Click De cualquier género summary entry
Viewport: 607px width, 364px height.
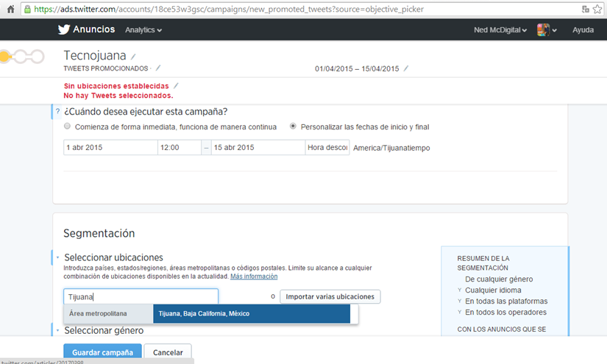499,279
